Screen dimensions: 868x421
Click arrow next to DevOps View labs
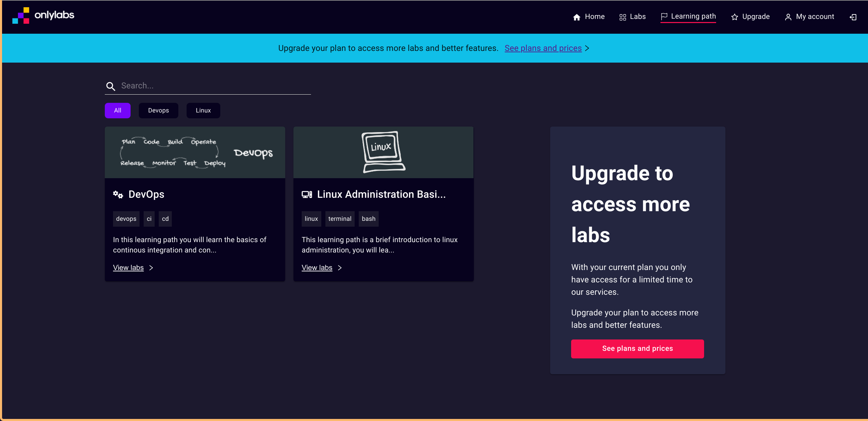click(x=151, y=268)
